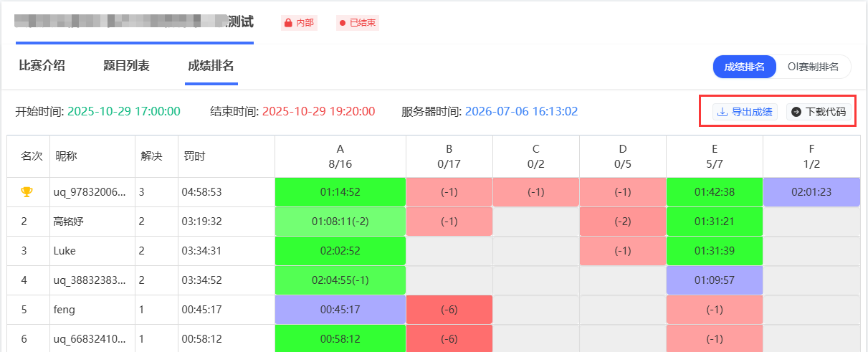868x352 pixels.
Task: Switch to OI赛制排名 ranking mode
Action: (x=813, y=67)
